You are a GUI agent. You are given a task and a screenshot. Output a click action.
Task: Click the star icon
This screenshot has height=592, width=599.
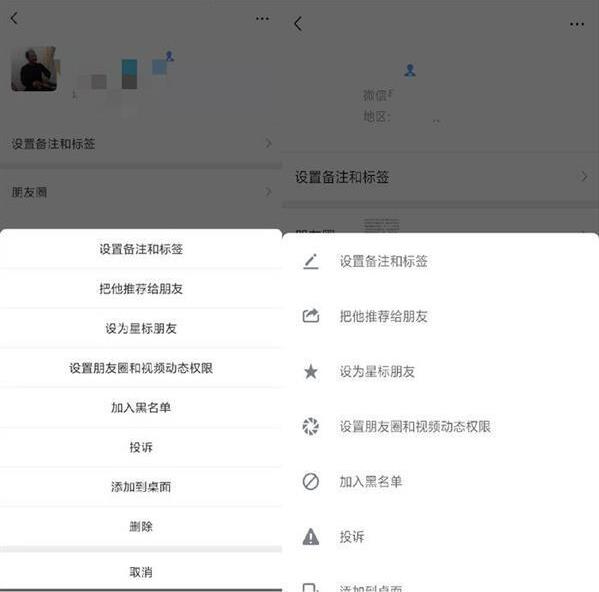click(311, 371)
